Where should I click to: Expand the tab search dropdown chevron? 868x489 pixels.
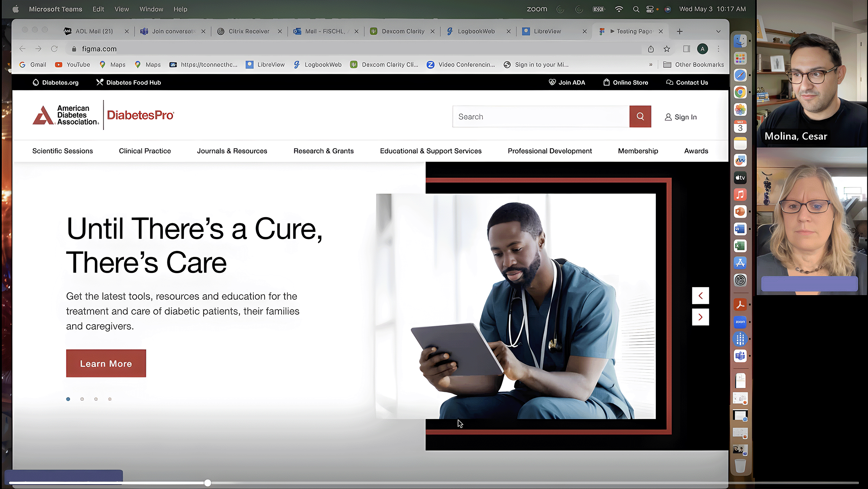click(x=718, y=31)
